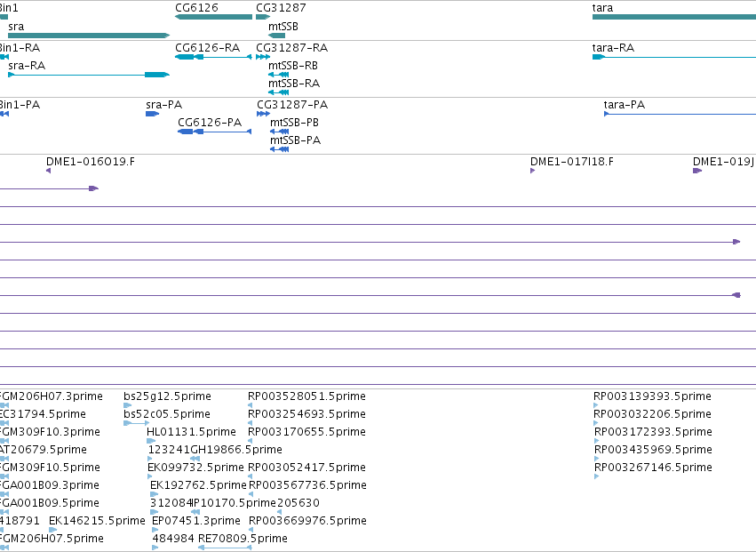Select the EP07451.3prime EST label
The height and width of the screenshot is (552, 756).
tap(196, 521)
